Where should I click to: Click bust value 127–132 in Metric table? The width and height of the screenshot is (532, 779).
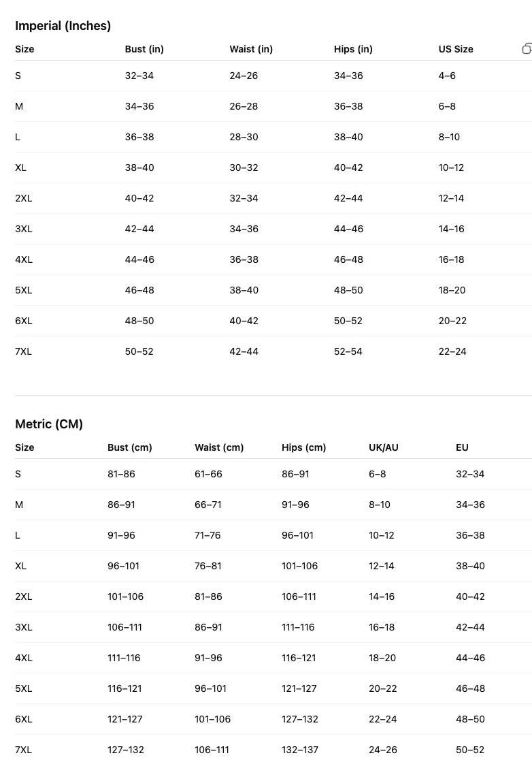[126, 750]
